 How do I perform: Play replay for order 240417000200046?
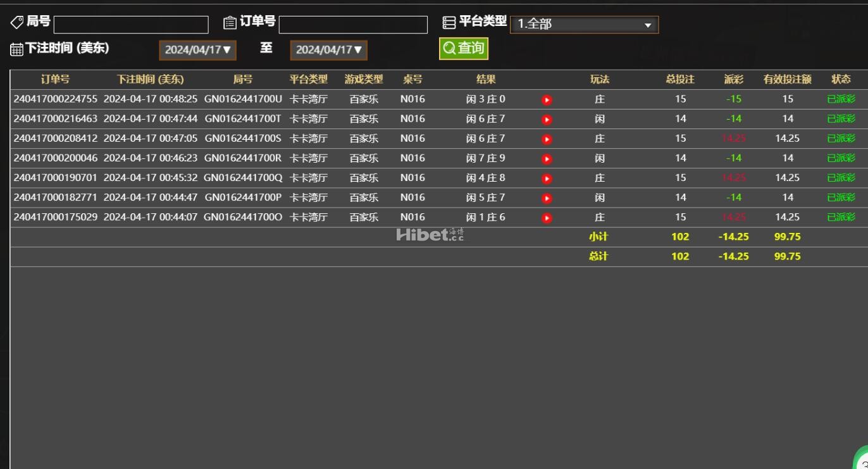pyautogui.click(x=547, y=158)
